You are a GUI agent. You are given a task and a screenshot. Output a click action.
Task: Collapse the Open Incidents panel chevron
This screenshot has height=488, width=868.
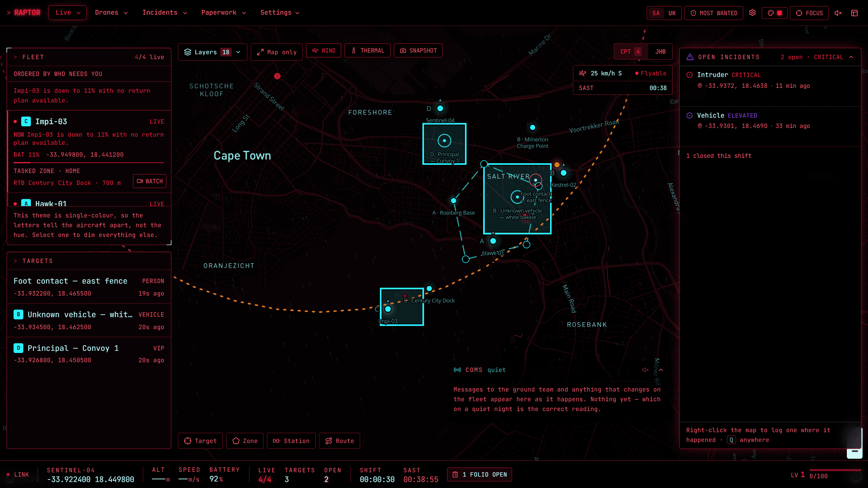tap(851, 57)
